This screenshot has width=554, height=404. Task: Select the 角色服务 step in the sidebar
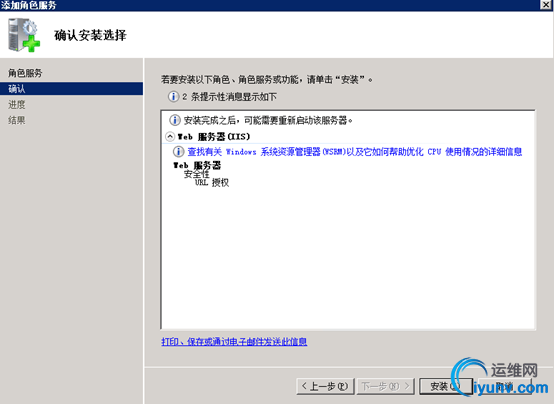[25, 73]
